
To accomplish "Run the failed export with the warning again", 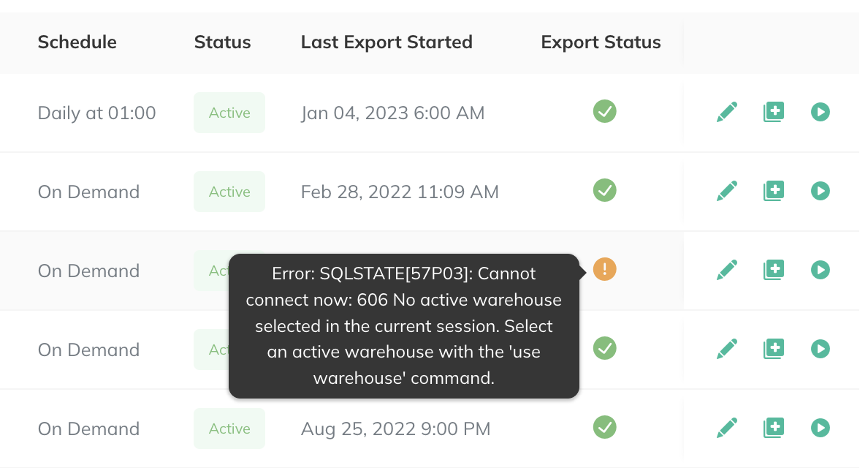I will coord(821,271).
